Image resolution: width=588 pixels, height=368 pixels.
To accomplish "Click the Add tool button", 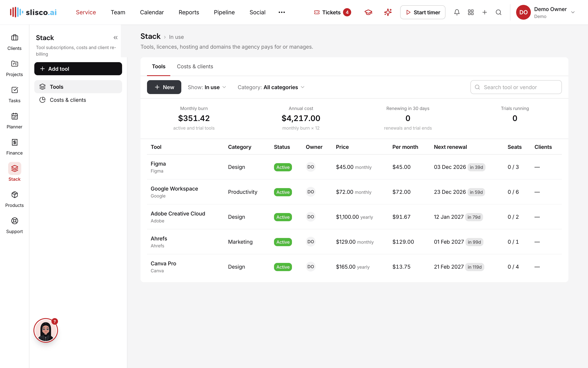I will (x=78, y=69).
